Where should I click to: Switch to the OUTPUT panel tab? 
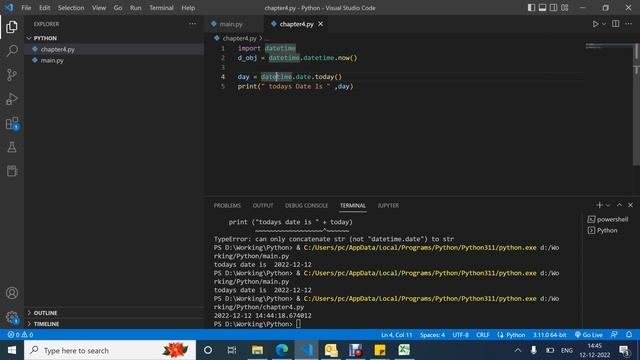(263, 205)
